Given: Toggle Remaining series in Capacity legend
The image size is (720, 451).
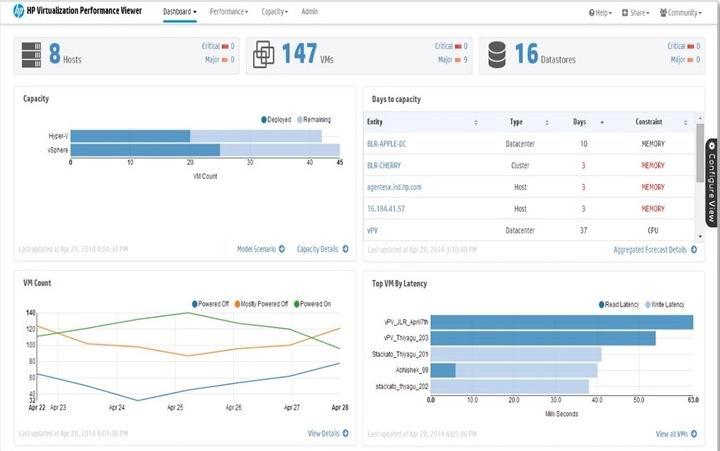Looking at the screenshot, I should (314, 120).
